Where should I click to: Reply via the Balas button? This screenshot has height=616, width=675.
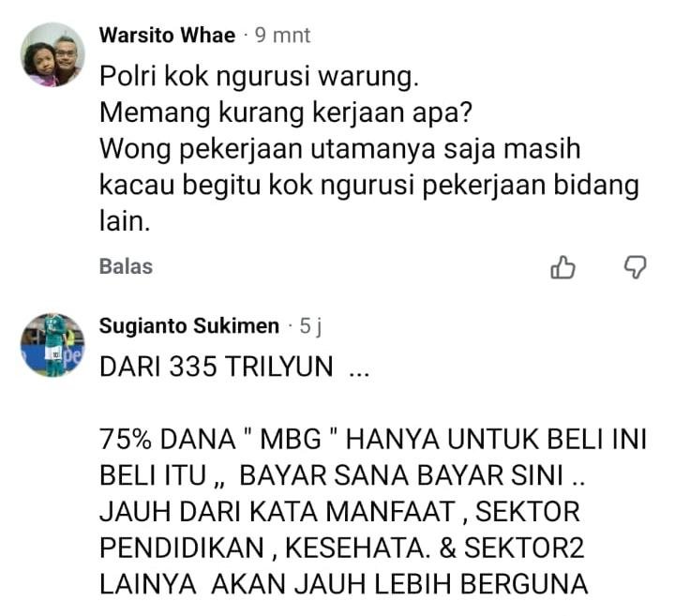126,266
